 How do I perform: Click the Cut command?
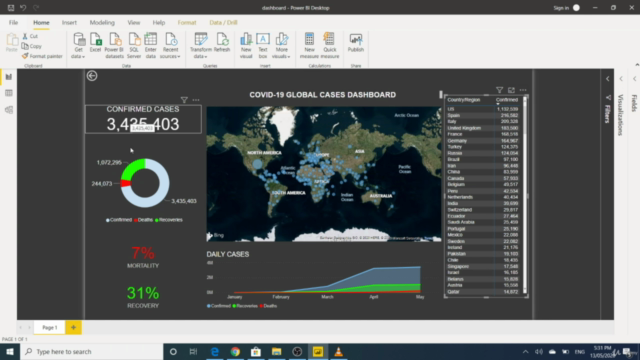[x=30, y=36]
